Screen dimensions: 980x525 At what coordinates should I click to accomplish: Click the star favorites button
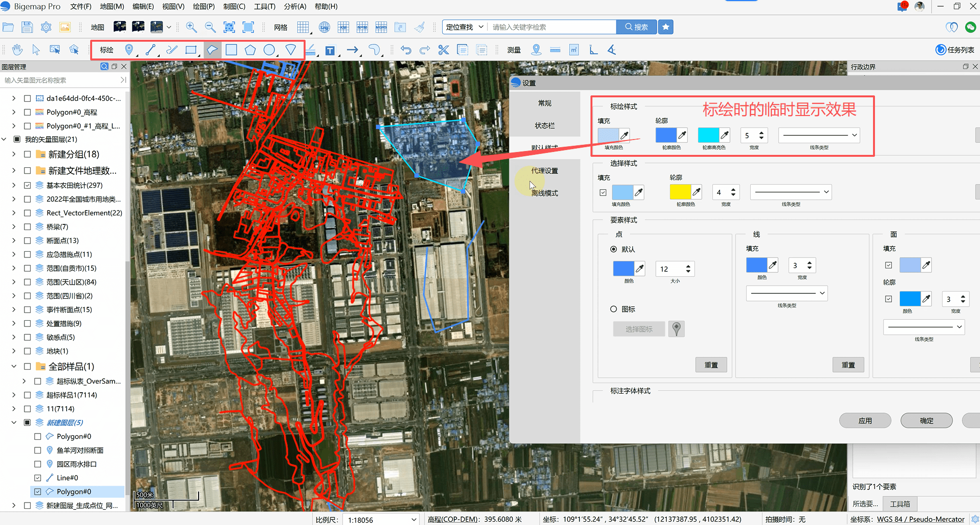(x=666, y=27)
